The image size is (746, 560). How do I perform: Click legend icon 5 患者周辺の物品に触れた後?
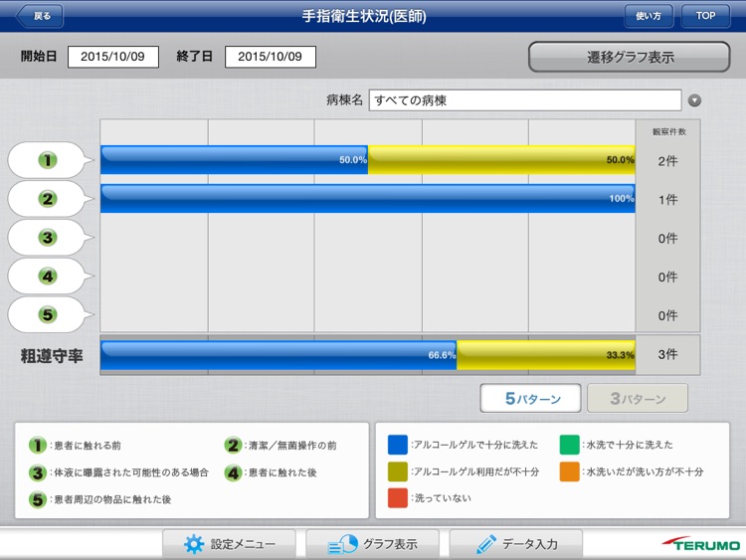point(38,499)
